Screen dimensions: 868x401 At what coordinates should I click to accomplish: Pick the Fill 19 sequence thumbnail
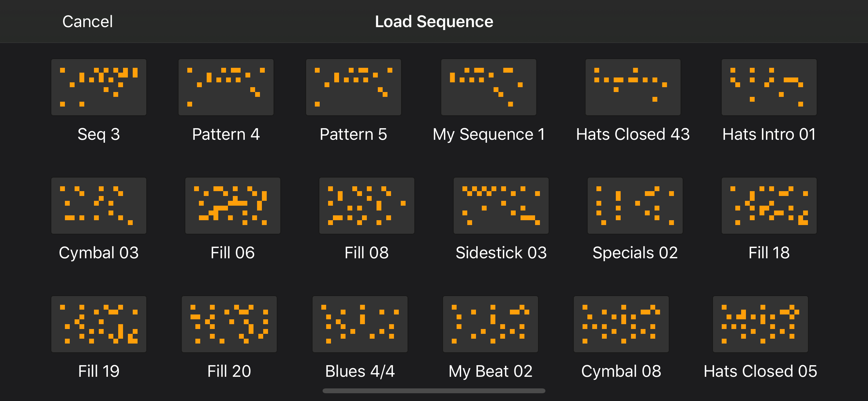click(99, 324)
